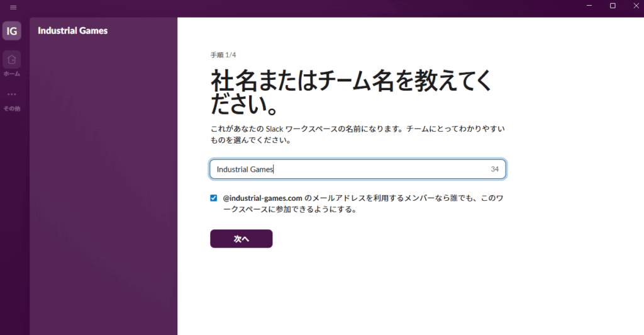Open the three-dot More icon in the sidebar
This screenshot has height=335, width=644.
click(x=12, y=94)
